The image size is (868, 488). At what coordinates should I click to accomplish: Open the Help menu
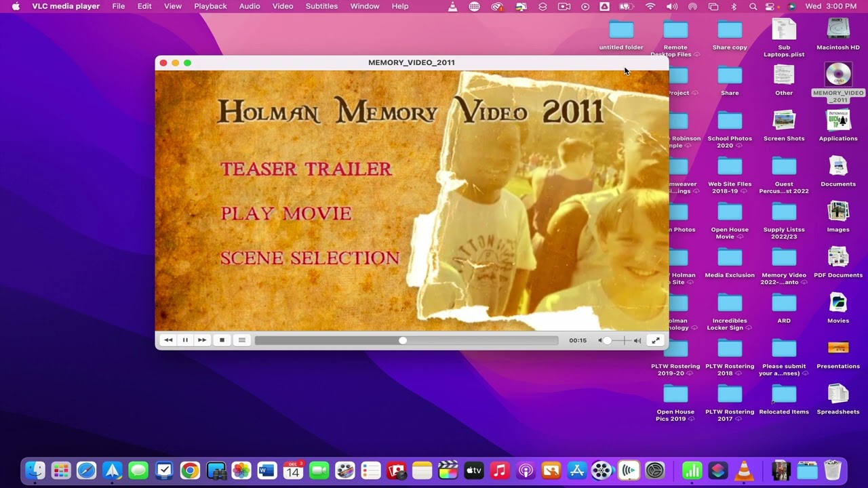click(x=400, y=6)
